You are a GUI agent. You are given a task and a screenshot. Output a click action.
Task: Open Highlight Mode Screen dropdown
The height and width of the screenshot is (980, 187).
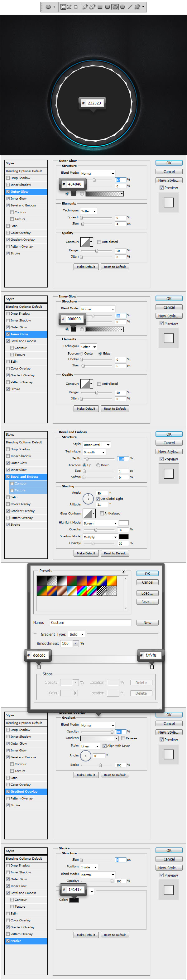[100, 523]
